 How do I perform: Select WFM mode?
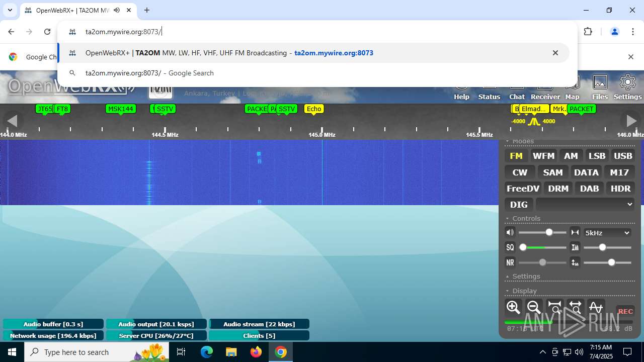544,156
